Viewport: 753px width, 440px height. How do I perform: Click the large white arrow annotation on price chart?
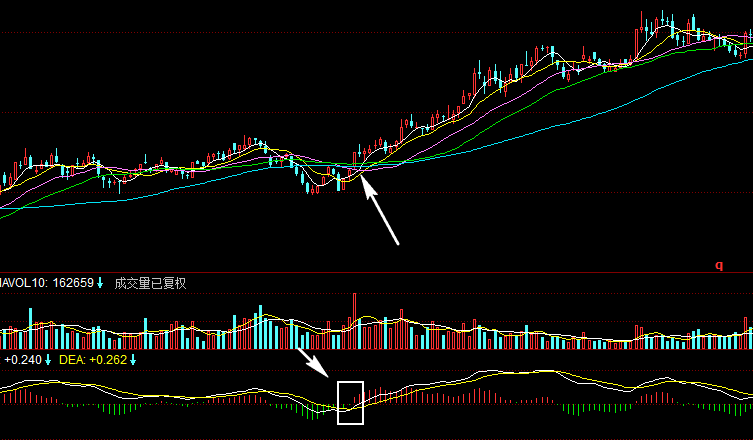click(382, 212)
